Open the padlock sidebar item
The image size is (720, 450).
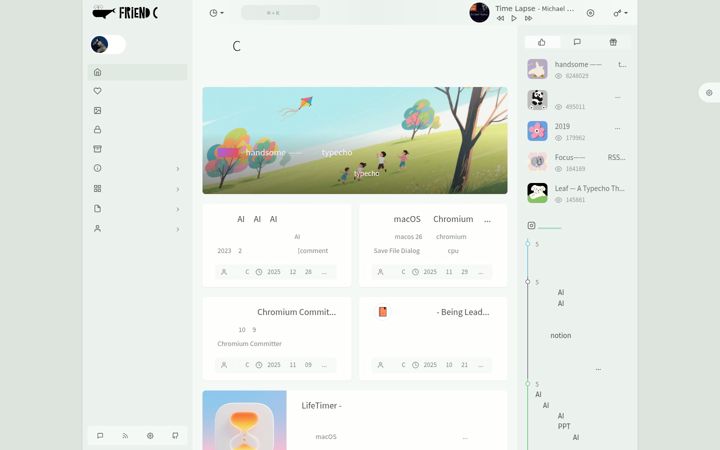(x=97, y=129)
